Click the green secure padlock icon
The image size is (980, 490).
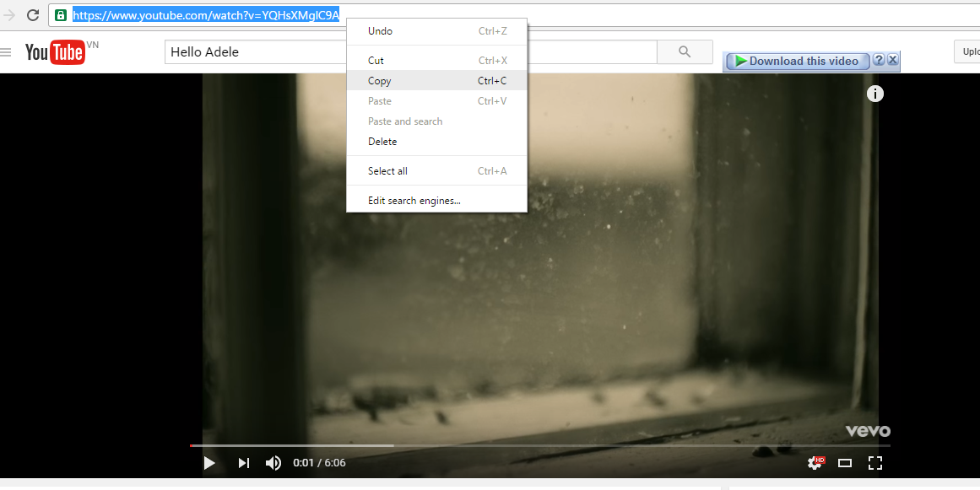(61, 15)
